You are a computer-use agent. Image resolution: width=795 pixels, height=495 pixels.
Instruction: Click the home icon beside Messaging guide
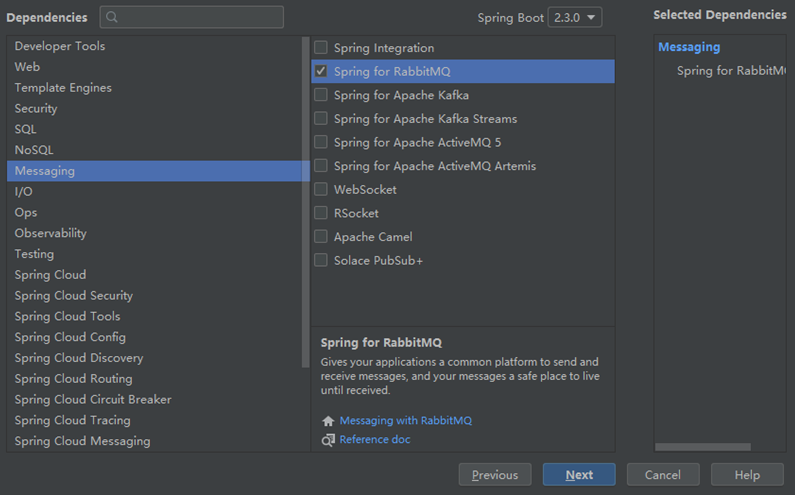click(x=328, y=421)
